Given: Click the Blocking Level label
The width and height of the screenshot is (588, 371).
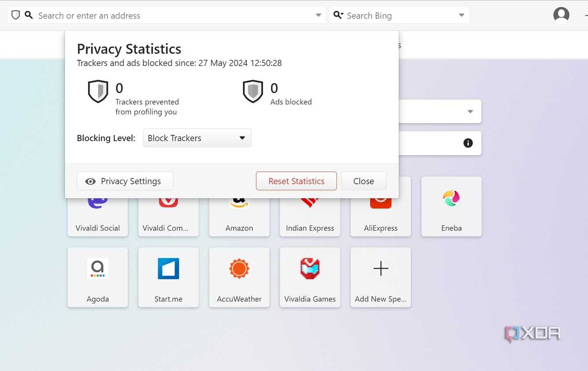Looking at the screenshot, I should [x=106, y=138].
